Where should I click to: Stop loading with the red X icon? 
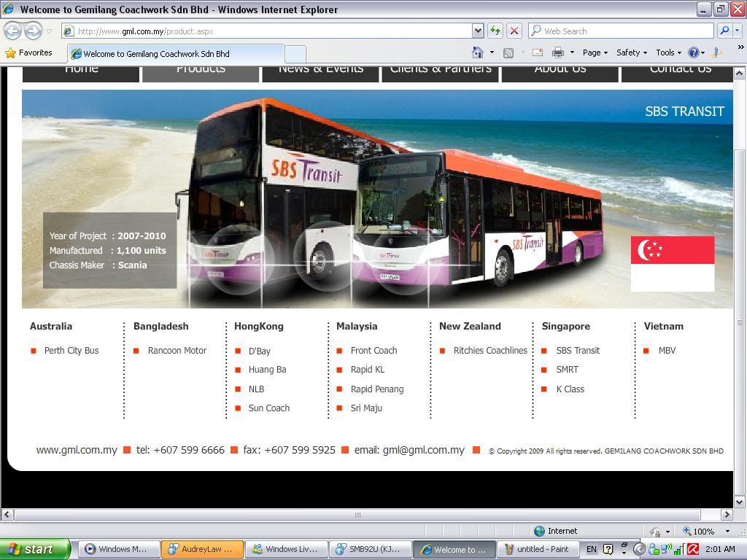click(x=514, y=31)
